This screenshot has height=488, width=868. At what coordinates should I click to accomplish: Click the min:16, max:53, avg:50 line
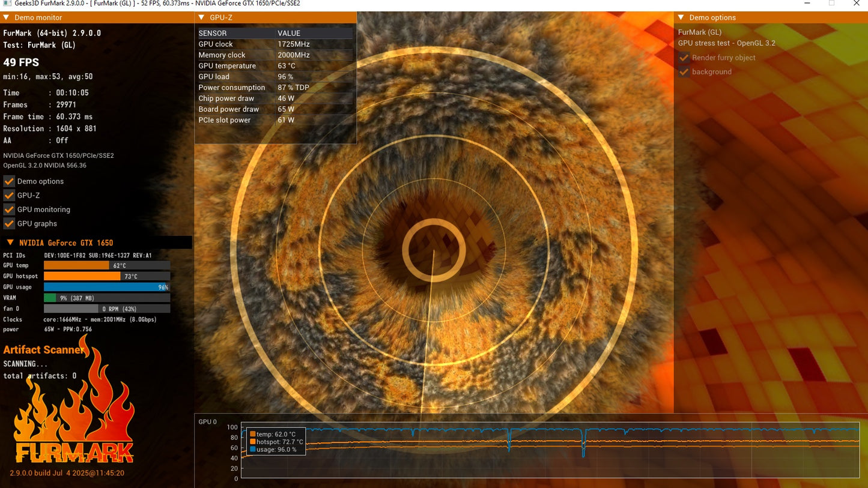point(48,77)
